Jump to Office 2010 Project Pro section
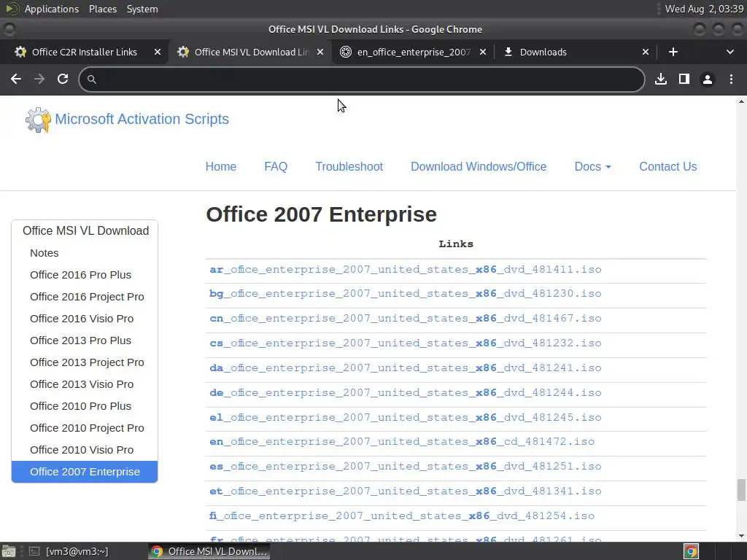 pos(87,428)
